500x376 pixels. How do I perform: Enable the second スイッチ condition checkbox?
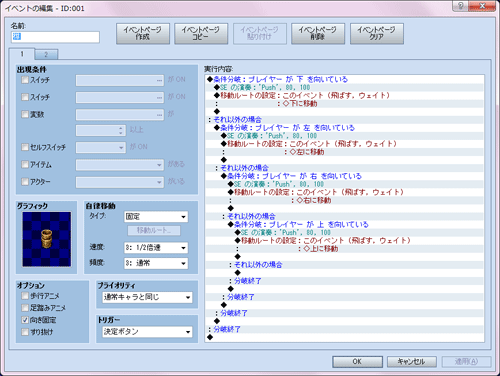point(25,97)
